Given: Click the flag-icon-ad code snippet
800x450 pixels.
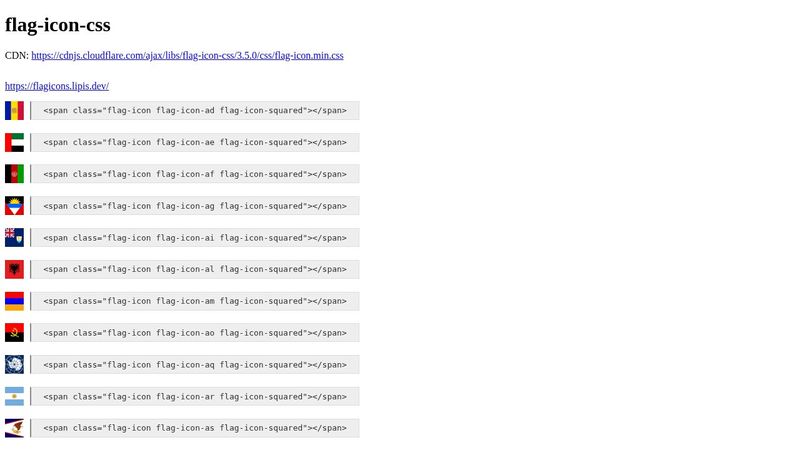Looking at the screenshot, I should pyautogui.click(x=195, y=111).
